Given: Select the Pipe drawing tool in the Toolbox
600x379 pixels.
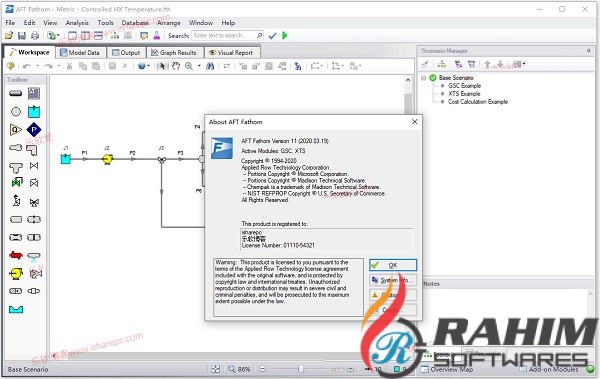Looking at the screenshot, I should click(16, 93).
